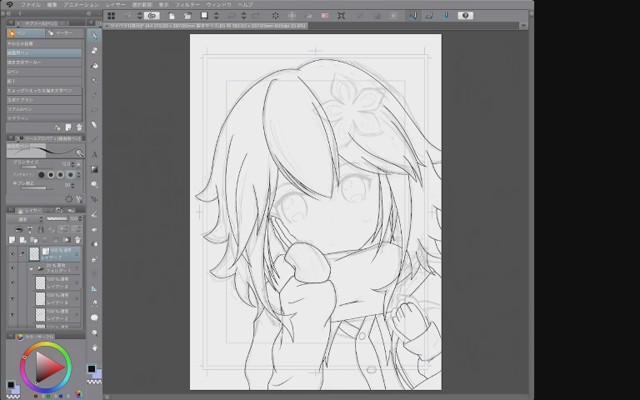The width and height of the screenshot is (640, 400).
Task: Delete layer trash icon in Layer panel
Action: click(78, 240)
